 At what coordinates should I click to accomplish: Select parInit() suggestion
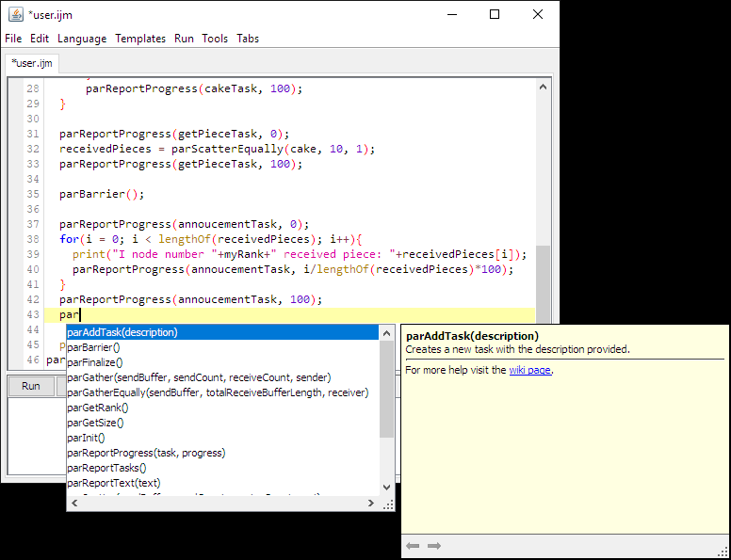[222, 438]
